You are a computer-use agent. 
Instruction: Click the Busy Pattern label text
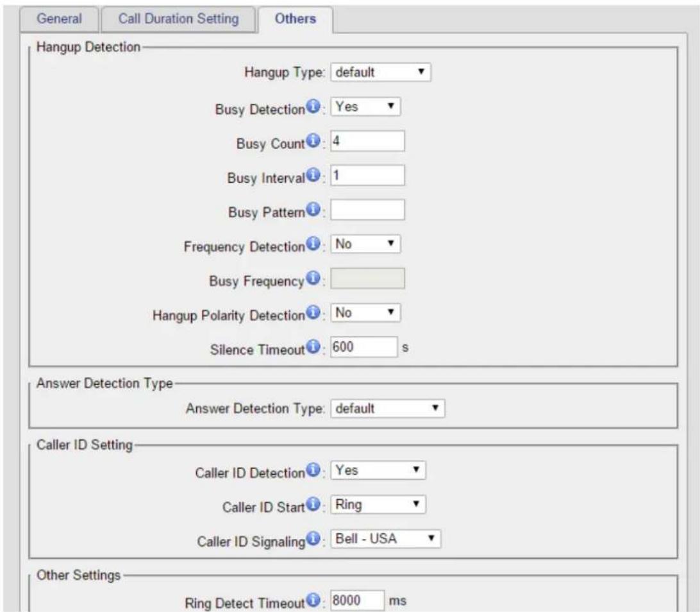pyautogui.click(x=267, y=212)
